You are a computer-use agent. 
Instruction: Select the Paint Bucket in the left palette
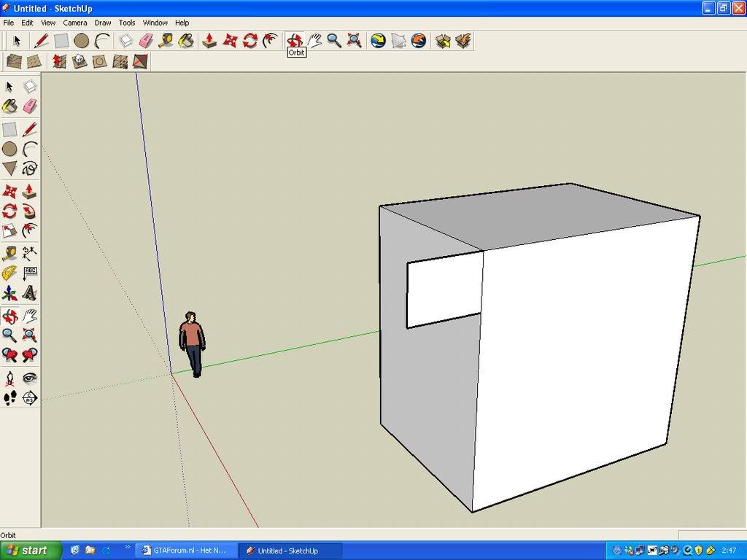pos(9,106)
